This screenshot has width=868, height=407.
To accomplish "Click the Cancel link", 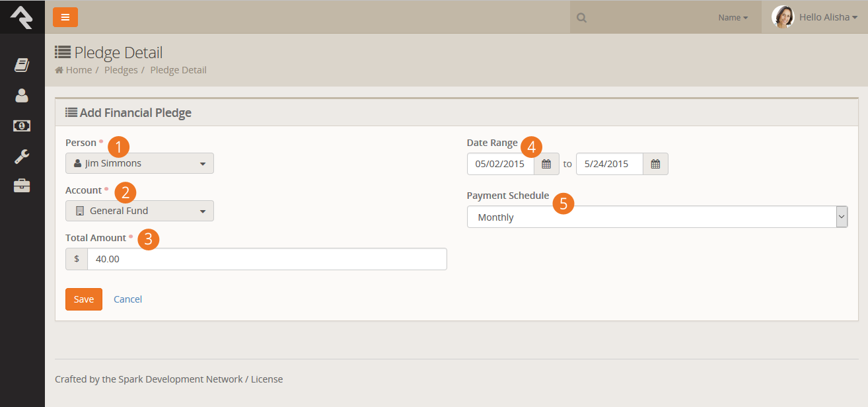I will click(x=128, y=299).
